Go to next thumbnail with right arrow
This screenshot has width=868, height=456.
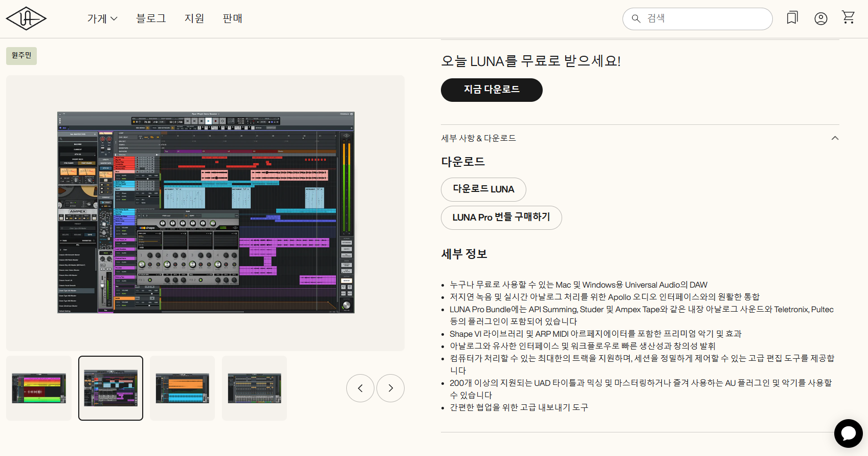pos(390,388)
